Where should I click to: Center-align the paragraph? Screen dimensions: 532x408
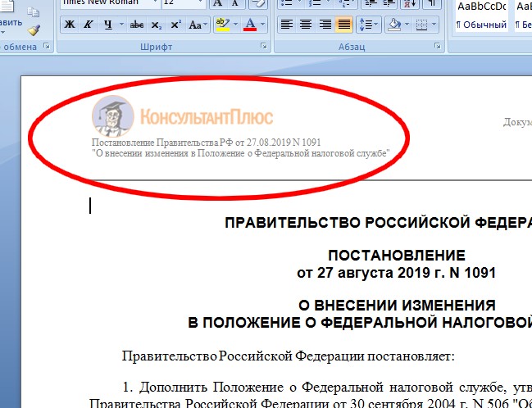pos(306,24)
